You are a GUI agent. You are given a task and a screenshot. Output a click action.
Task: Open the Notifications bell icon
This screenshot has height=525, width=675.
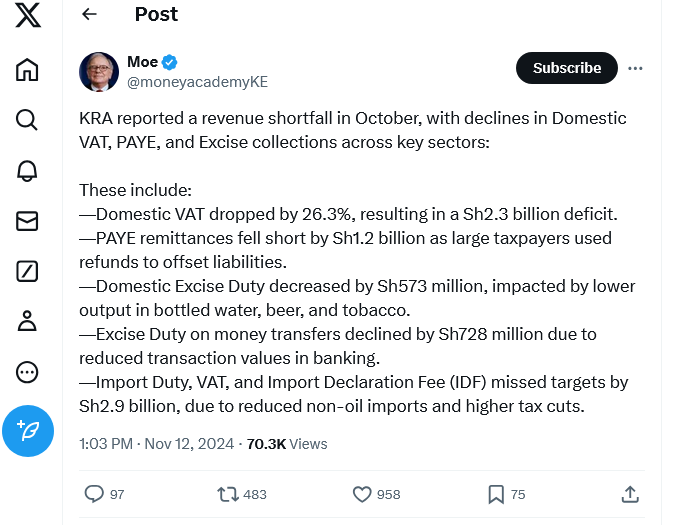pos(27,171)
